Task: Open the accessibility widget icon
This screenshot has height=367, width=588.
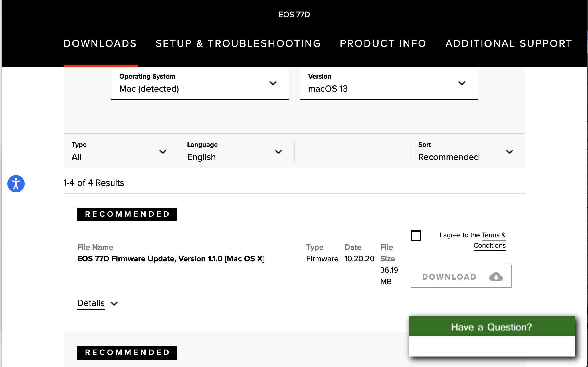Action: click(16, 184)
